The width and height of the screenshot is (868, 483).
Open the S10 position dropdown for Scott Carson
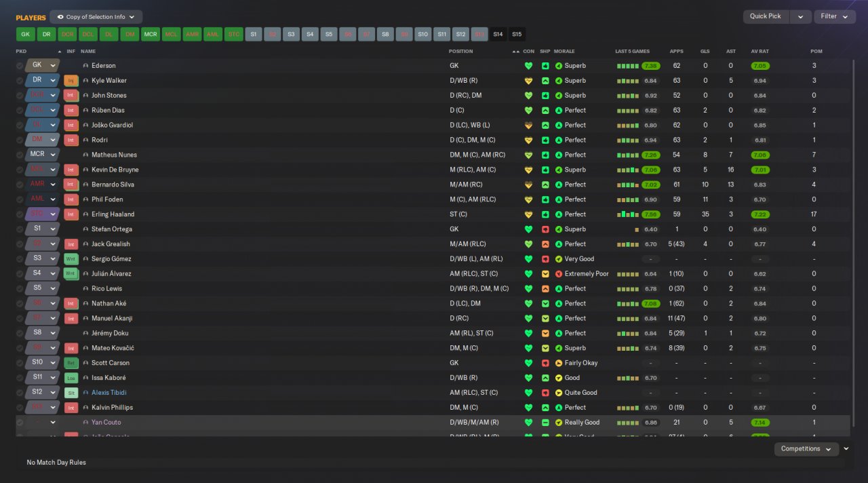coord(43,362)
